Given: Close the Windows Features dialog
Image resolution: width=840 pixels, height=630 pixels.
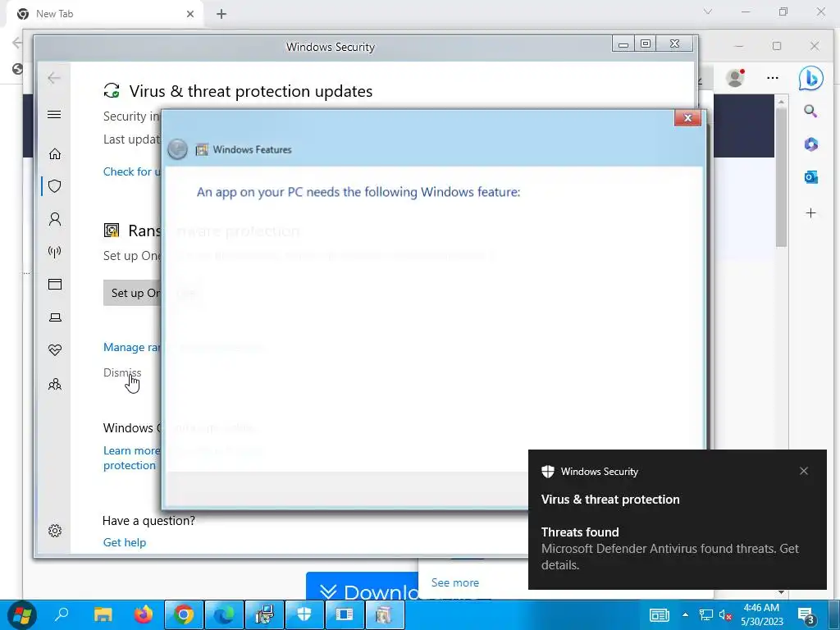Looking at the screenshot, I should tap(688, 118).
